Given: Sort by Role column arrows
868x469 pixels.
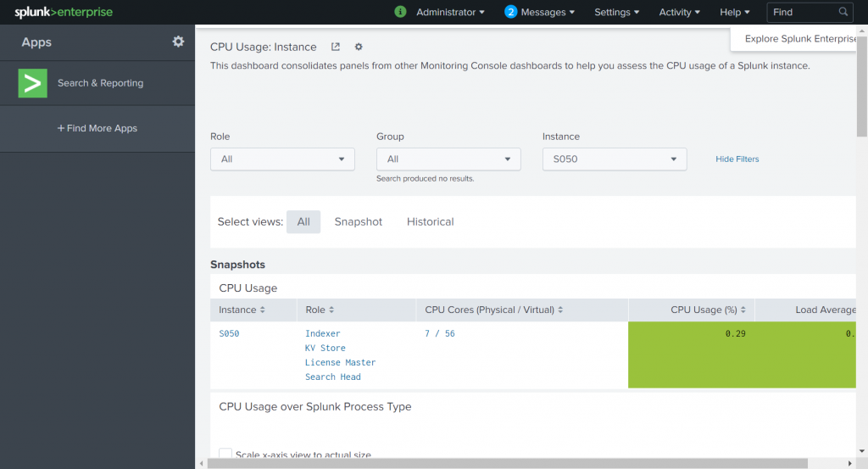Looking at the screenshot, I should 331,310.
